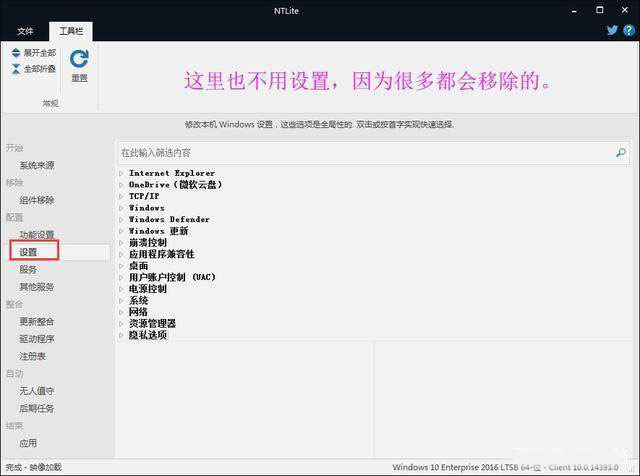Focus the filter input field
The image size is (640, 476).
373,153
